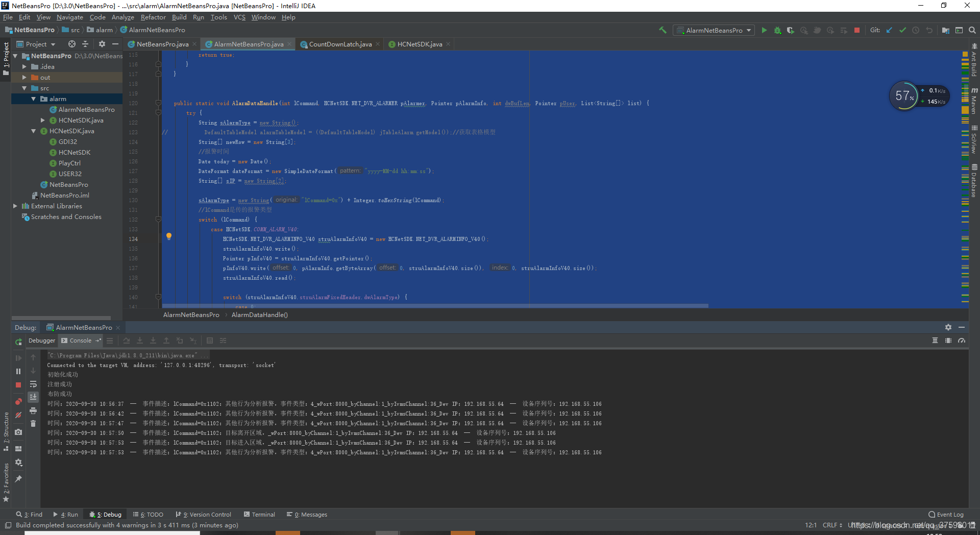Switch to the CountDownLatch.java editor tab
Viewport: 980px width, 535px height.
click(340, 44)
